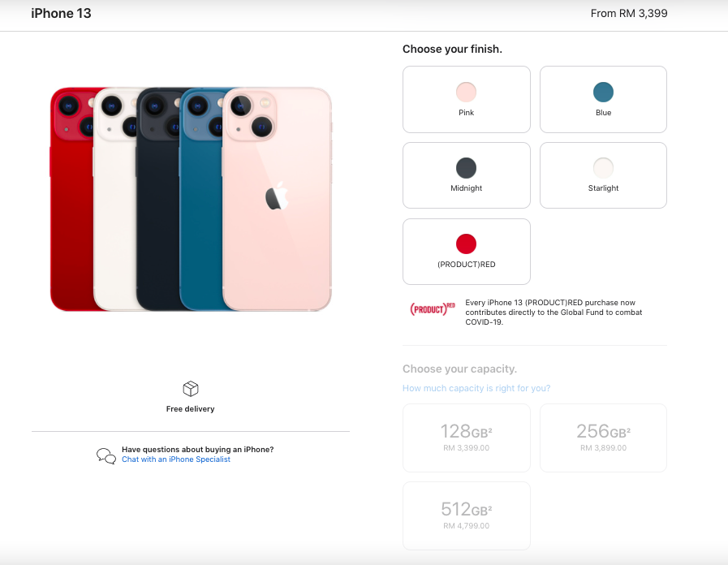Choose the (PRODUCT)RED red swatch
728x565 pixels.
coord(466,244)
